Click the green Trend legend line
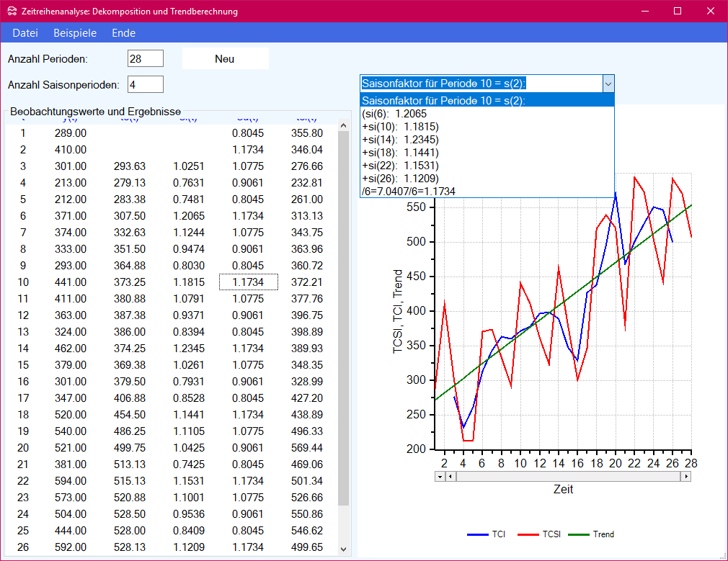This screenshot has width=728, height=561. (579, 534)
